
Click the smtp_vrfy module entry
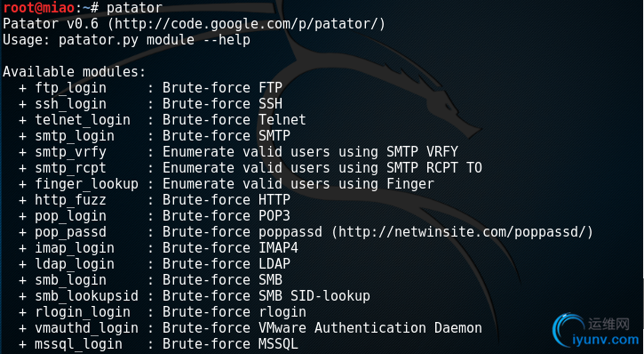(71, 152)
